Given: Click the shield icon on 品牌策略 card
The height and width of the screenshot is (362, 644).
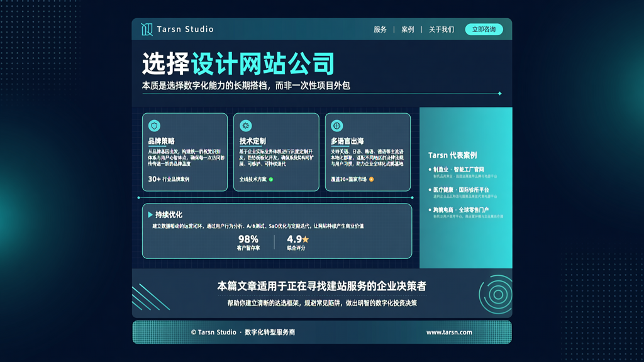Looking at the screenshot, I should [155, 126].
